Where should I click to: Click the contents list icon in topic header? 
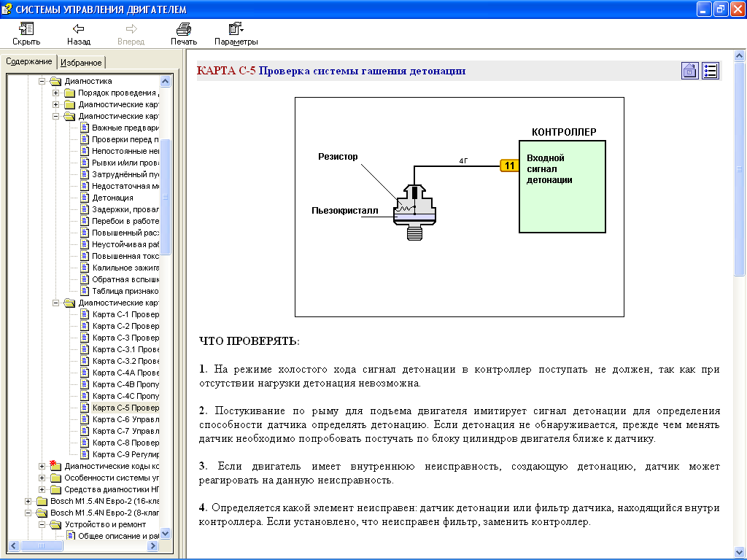pos(711,71)
